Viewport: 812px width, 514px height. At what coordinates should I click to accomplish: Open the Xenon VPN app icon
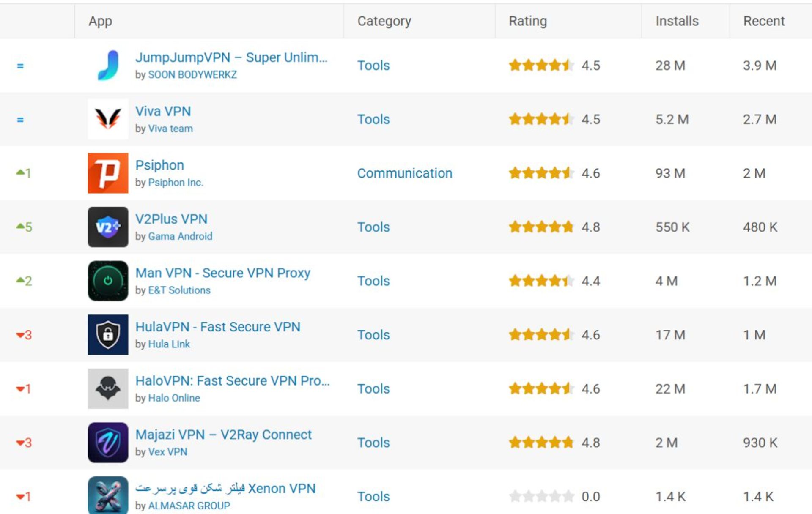[108, 495]
